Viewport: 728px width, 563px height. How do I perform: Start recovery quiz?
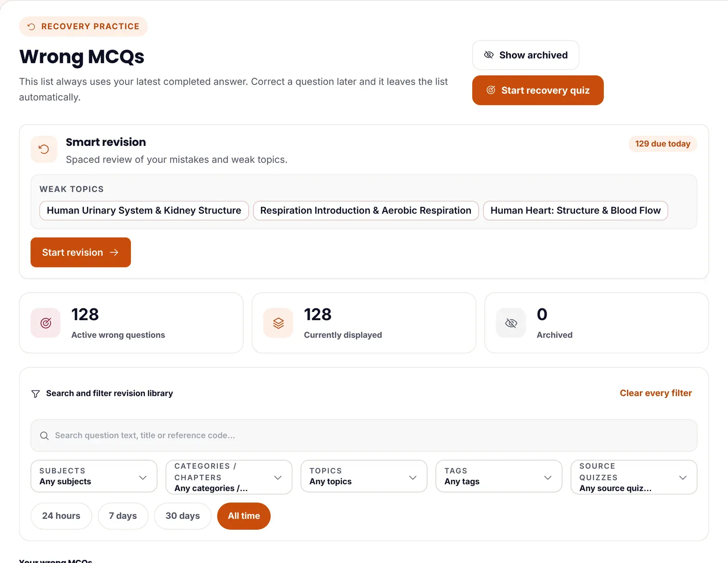(538, 90)
